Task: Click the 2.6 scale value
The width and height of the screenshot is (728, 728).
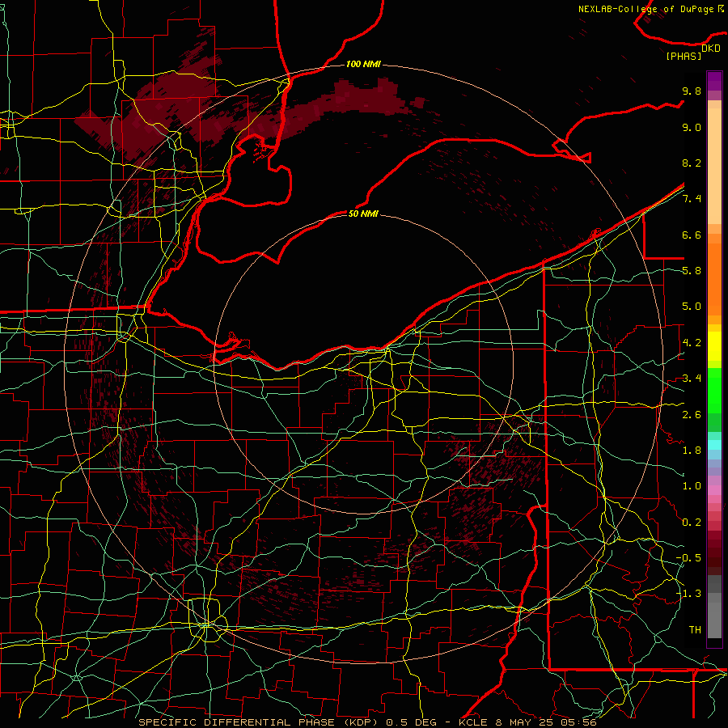Action: [x=692, y=415]
